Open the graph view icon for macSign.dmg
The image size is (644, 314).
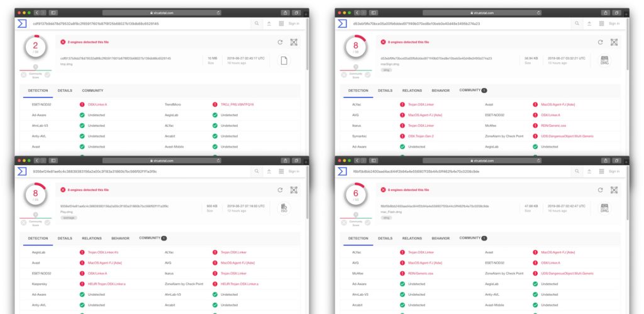pos(614,42)
